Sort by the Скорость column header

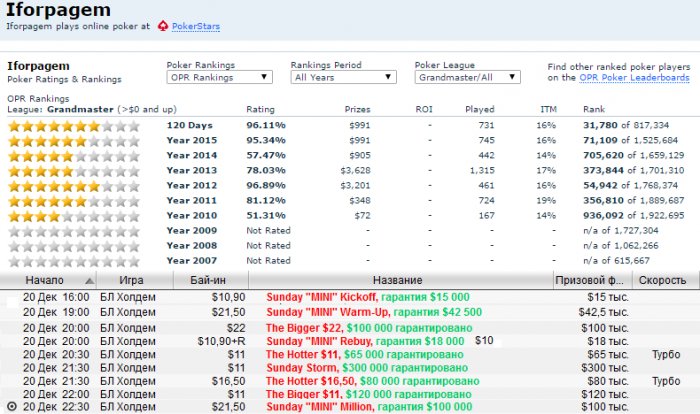coord(665,280)
